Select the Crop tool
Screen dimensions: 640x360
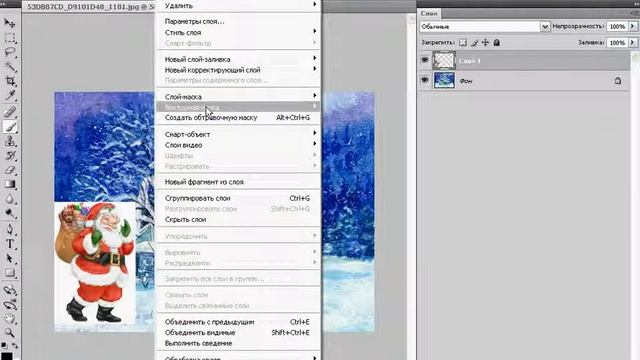[9, 81]
